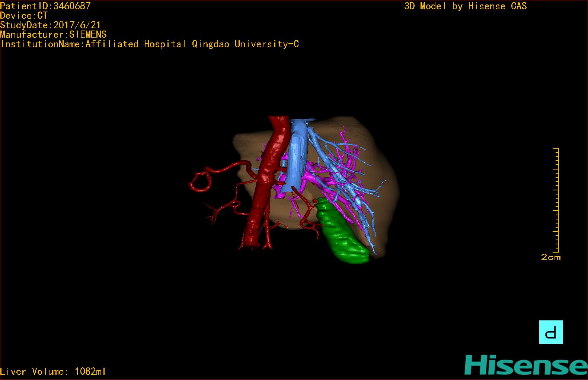Click the Manufacturer:SIEMENS text
Viewport: 588px width, 380px height.
point(54,35)
